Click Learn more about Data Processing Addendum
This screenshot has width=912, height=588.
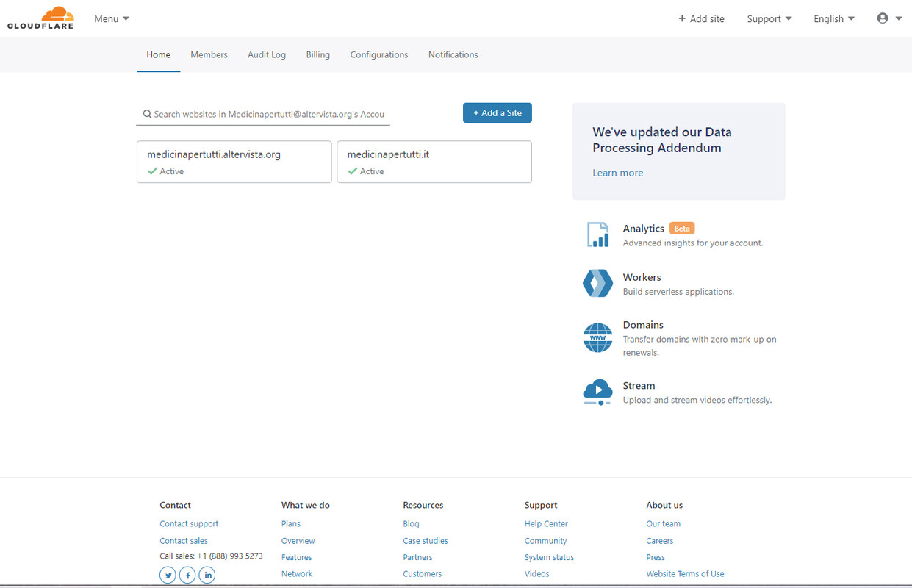617,173
